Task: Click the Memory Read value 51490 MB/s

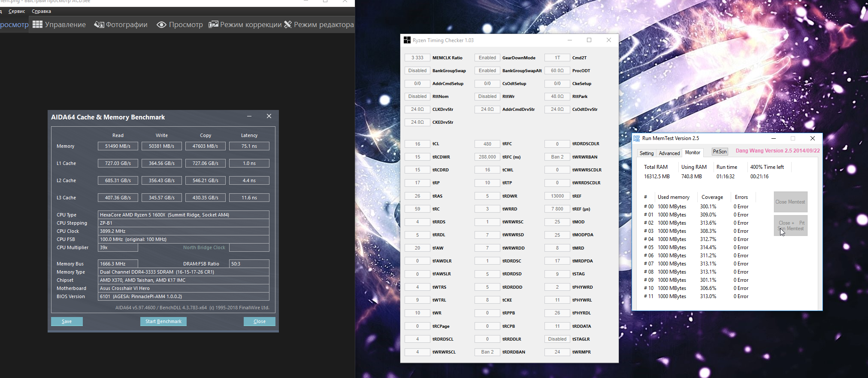Action: click(118, 146)
